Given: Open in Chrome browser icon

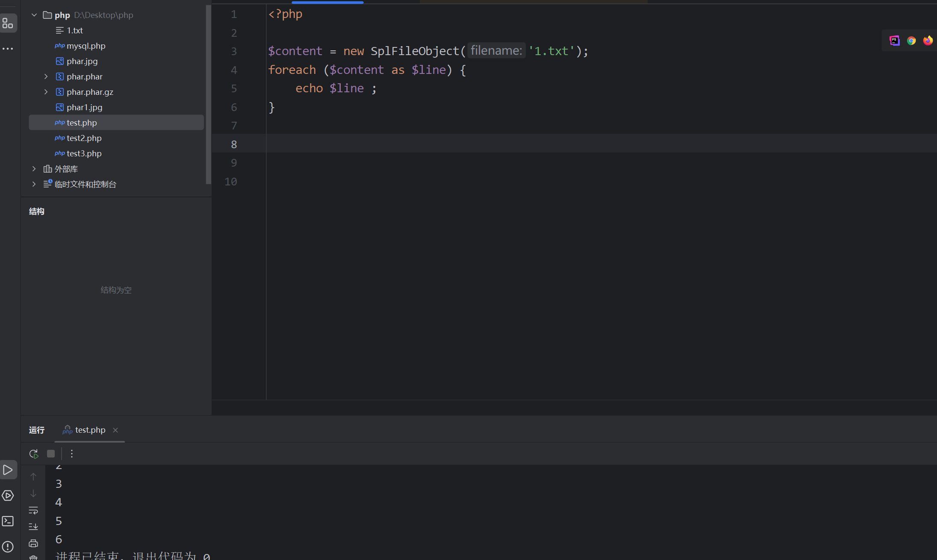Looking at the screenshot, I should click(x=911, y=41).
